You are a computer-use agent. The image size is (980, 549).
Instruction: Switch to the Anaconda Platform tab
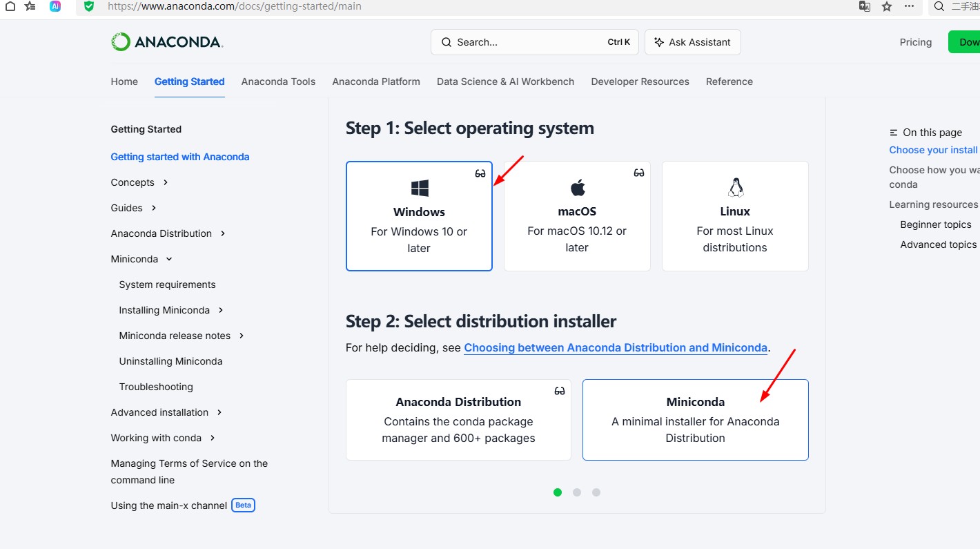[x=376, y=81]
